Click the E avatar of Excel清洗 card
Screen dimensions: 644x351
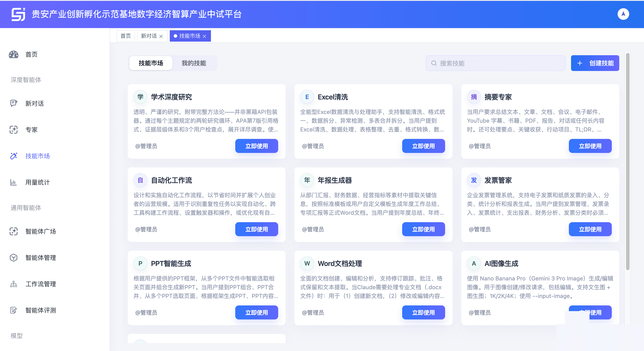click(307, 97)
